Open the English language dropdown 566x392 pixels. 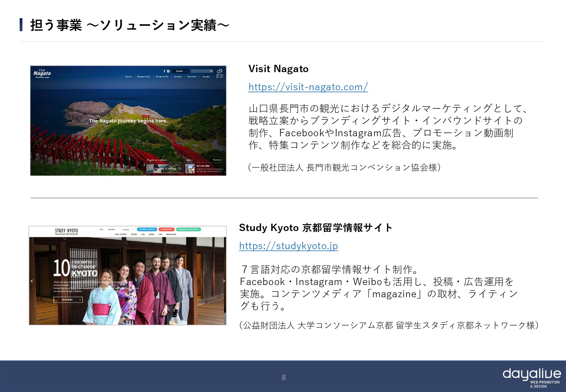click(x=181, y=71)
